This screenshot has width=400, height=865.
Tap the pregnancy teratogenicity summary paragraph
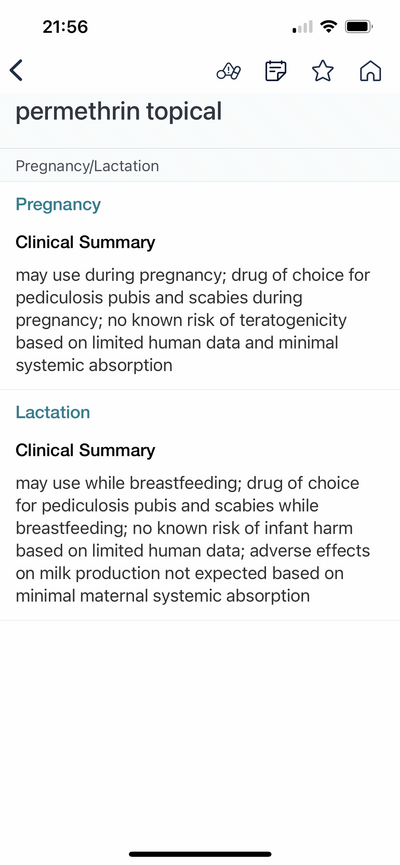coord(193,320)
